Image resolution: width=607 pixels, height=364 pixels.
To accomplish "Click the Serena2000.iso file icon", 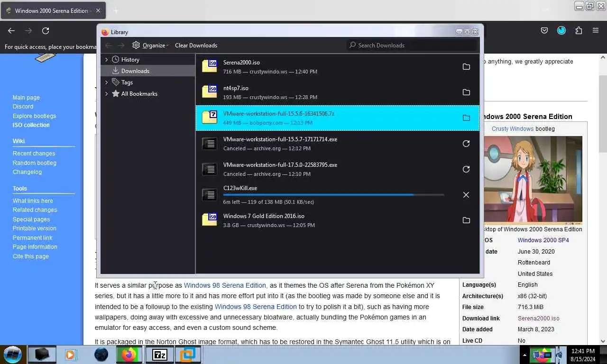I will click(210, 66).
